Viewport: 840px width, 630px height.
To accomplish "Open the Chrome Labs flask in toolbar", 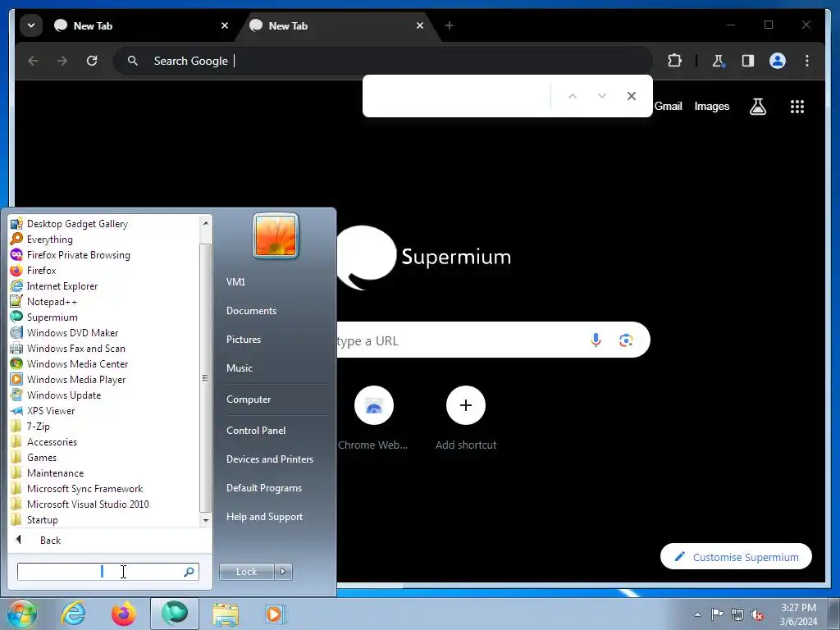I will 719,61.
